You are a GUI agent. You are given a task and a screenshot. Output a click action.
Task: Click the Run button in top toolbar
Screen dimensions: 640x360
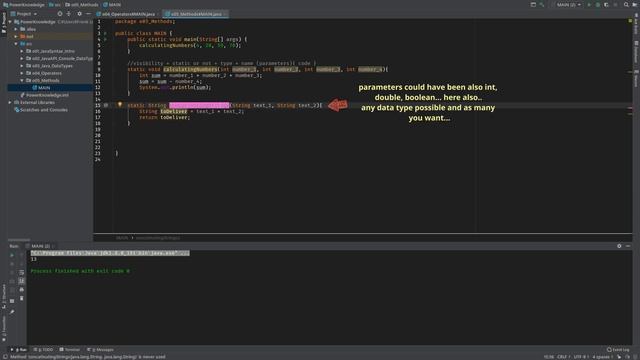[589, 4]
